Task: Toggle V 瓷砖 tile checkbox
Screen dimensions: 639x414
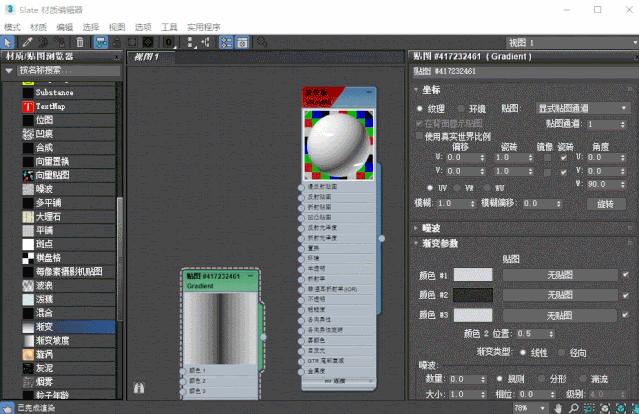Action: pos(564,171)
